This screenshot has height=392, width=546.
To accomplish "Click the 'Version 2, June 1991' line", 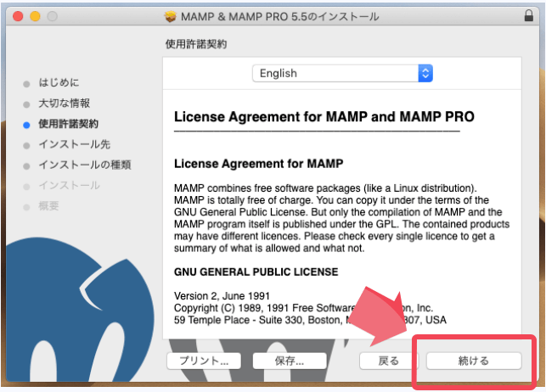I will (222, 295).
